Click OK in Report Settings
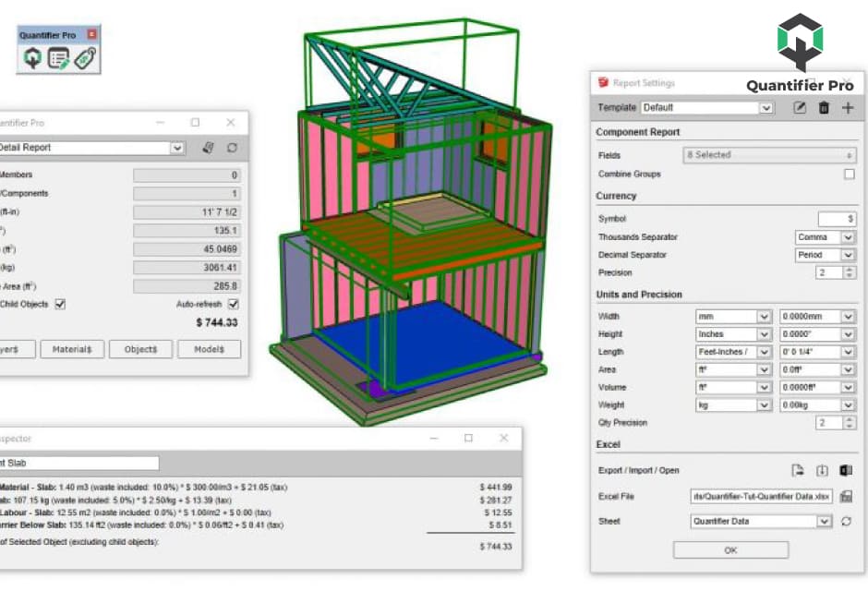This screenshot has height=591, width=868. pyautogui.click(x=730, y=549)
